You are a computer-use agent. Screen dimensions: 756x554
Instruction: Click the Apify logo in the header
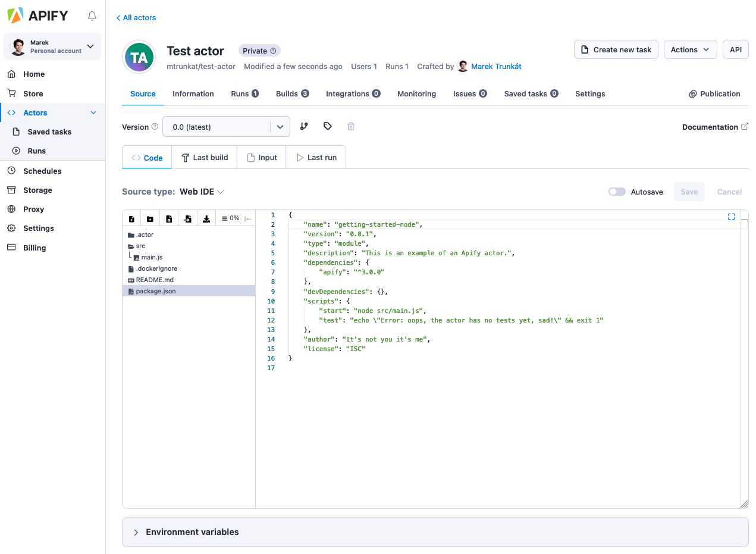coord(36,15)
